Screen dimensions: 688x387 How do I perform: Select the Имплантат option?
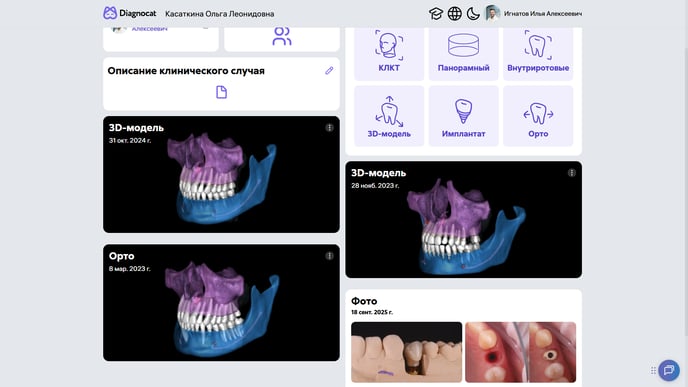pos(463,116)
